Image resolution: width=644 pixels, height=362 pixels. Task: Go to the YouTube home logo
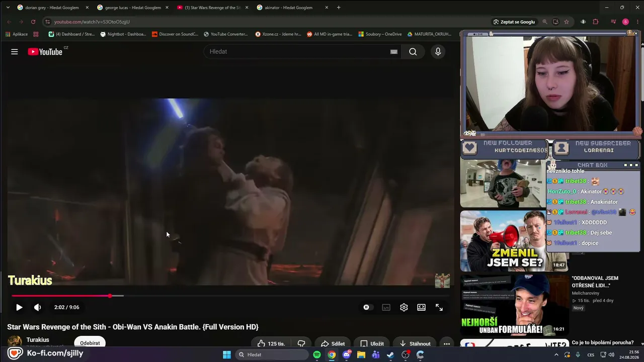coord(45,52)
